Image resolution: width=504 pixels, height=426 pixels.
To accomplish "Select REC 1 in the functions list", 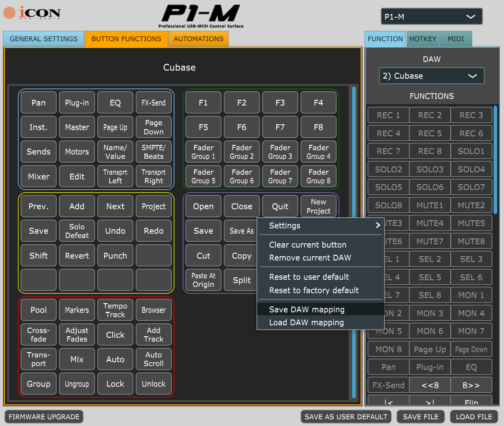I will 388,115.
